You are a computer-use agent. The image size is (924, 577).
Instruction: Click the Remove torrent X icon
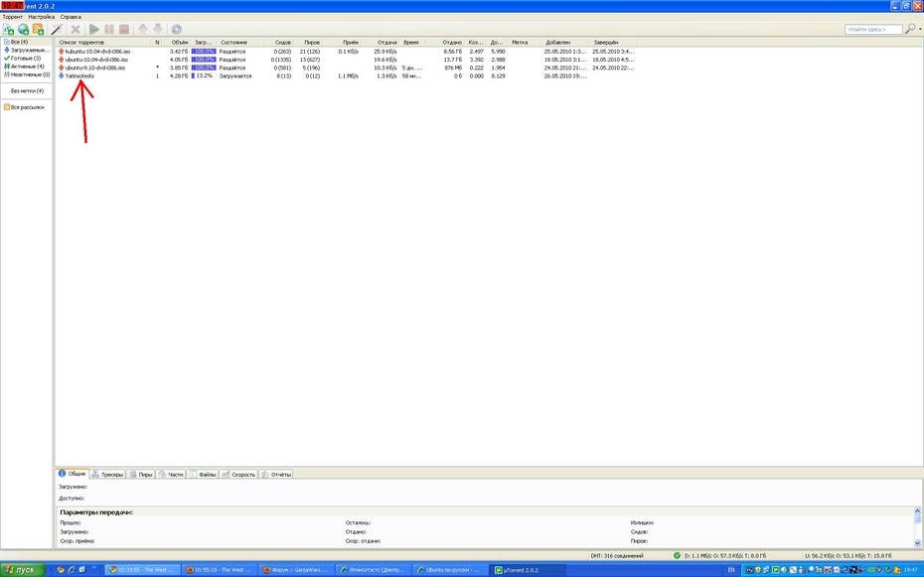(x=76, y=29)
